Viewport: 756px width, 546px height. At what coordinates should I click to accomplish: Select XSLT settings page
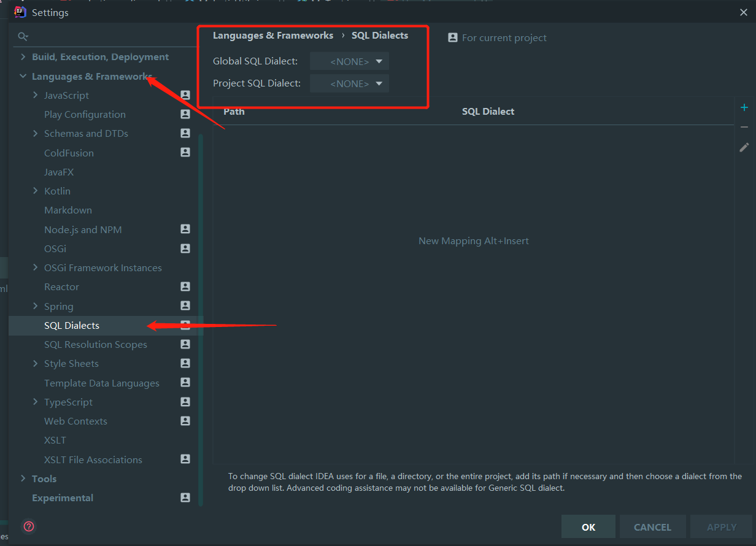coord(55,440)
